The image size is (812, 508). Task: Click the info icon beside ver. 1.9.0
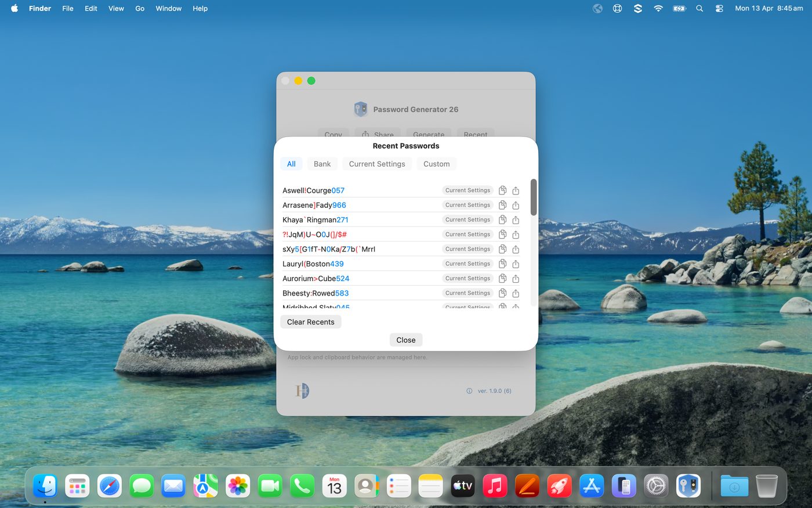coord(469,391)
